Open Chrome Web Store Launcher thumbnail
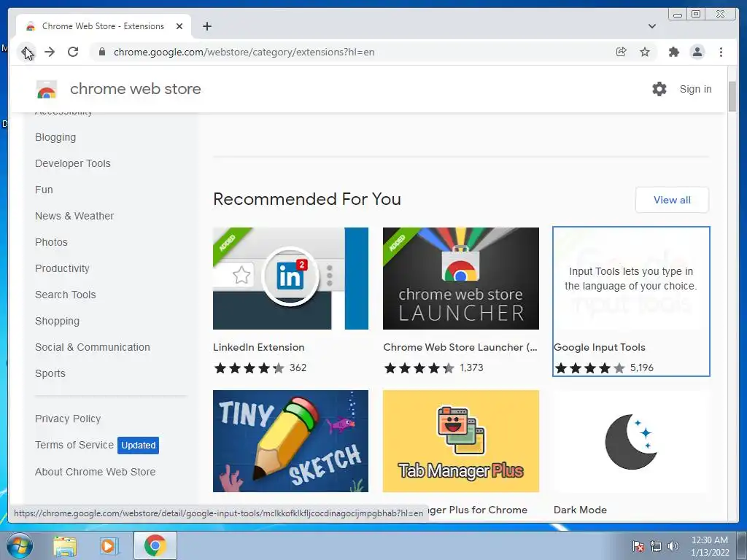The height and width of the screenshot is (560, 747). 461,279
